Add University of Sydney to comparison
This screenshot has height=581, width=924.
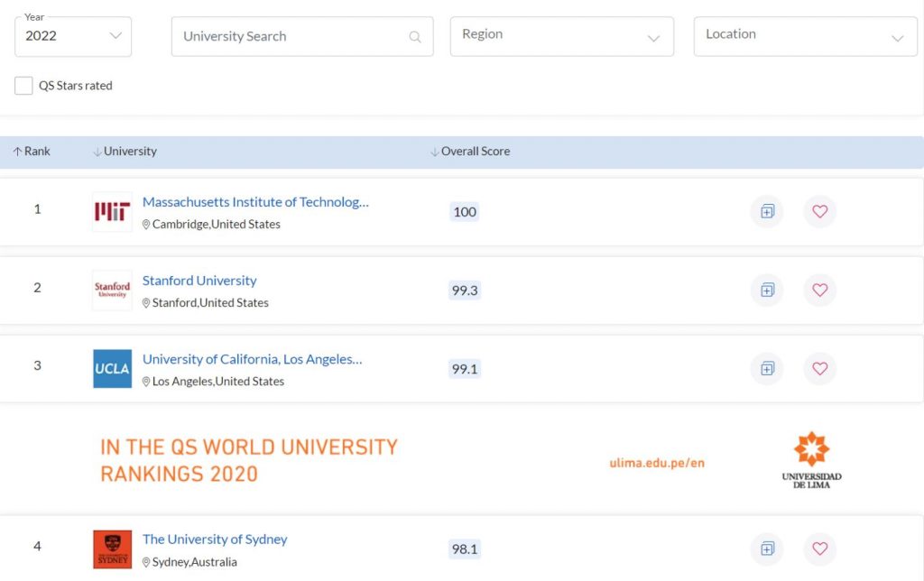click(x=767, y=549)
